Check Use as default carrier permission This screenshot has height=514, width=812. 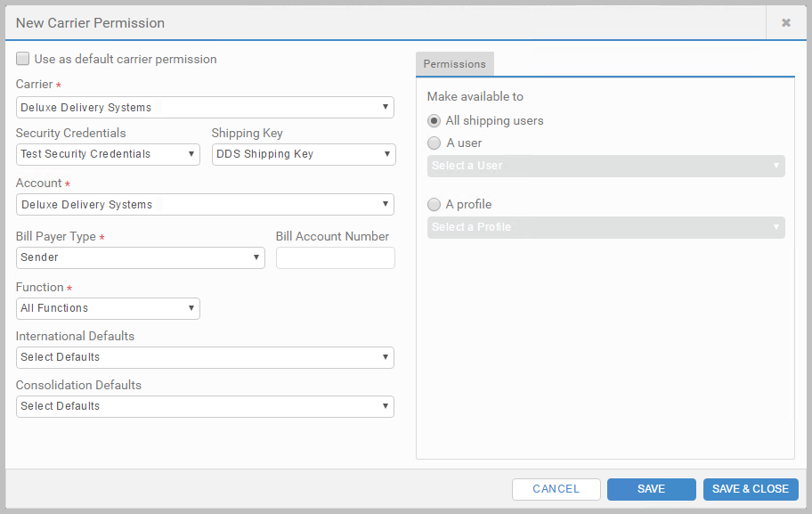click(x=23, y=59)
